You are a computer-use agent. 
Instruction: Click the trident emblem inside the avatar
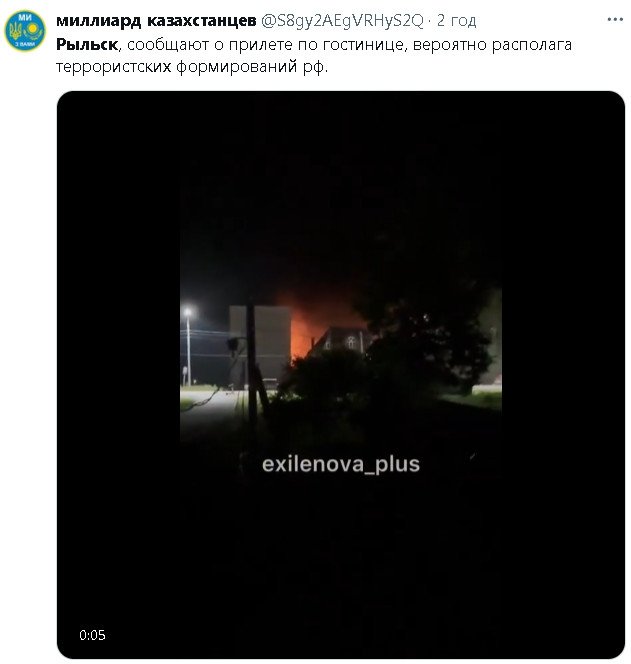click(16, 31)
